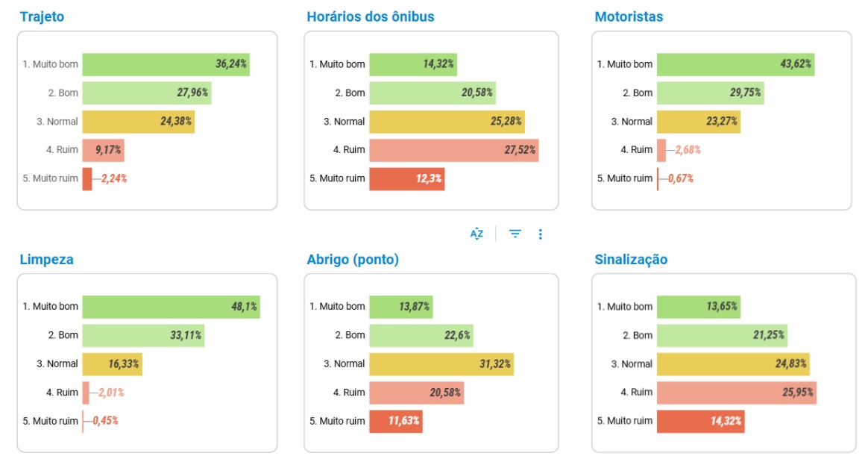Open the filter lines icon
Viewport: 868px width, 462px height.
coord(515,234)
